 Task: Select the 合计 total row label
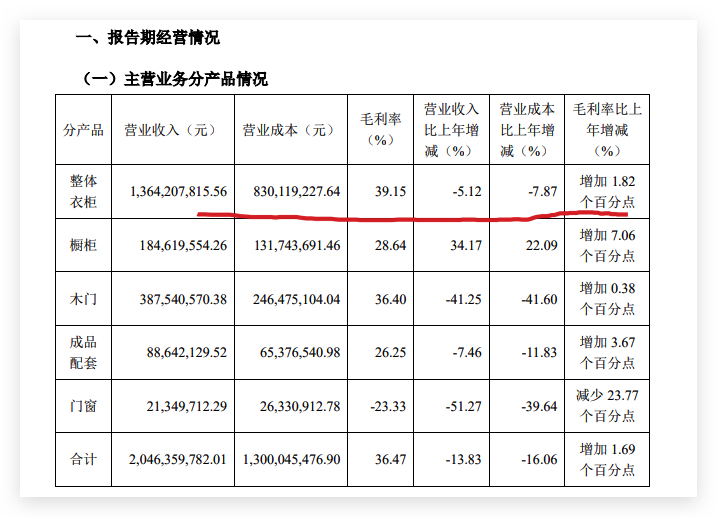[x=83, y=459]
